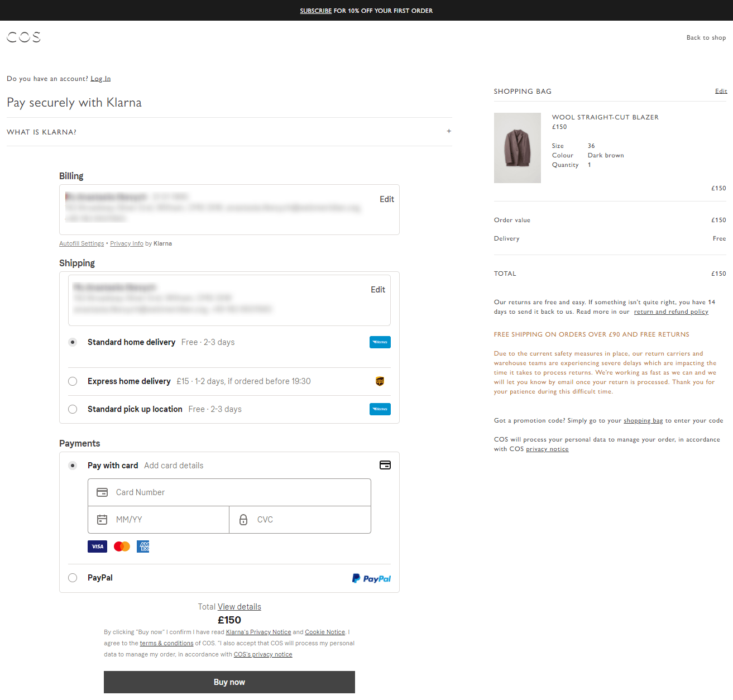Click the padlock icon in CVC field
The image size is (733, 700).
tap(243, 520)
